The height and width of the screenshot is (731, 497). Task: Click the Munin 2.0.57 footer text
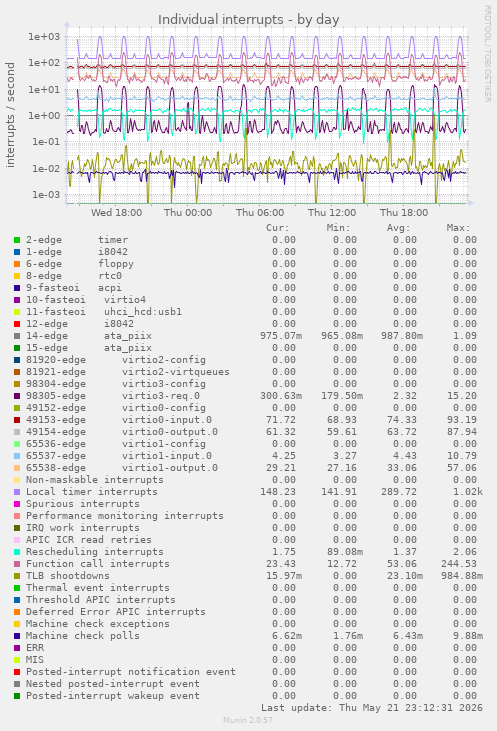248,720
